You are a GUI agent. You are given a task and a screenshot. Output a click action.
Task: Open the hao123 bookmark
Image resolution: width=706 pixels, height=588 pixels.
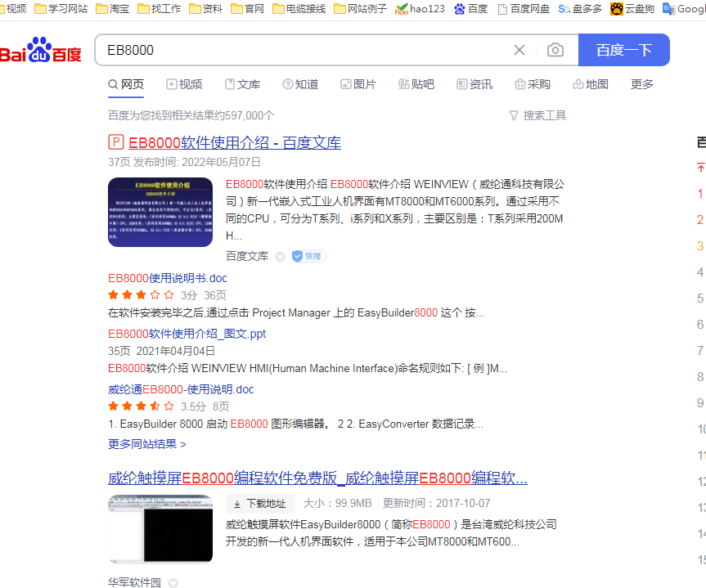(420, 9)
